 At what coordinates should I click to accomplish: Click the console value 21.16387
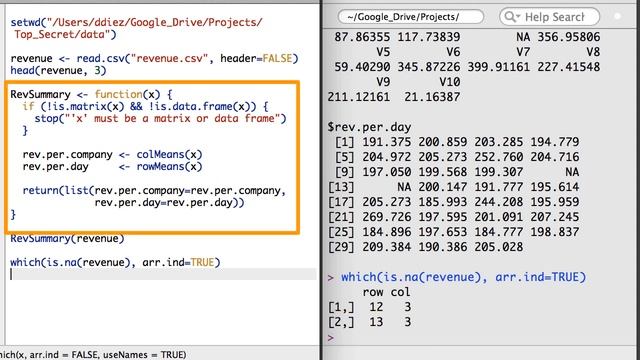[x=432, y=97]
